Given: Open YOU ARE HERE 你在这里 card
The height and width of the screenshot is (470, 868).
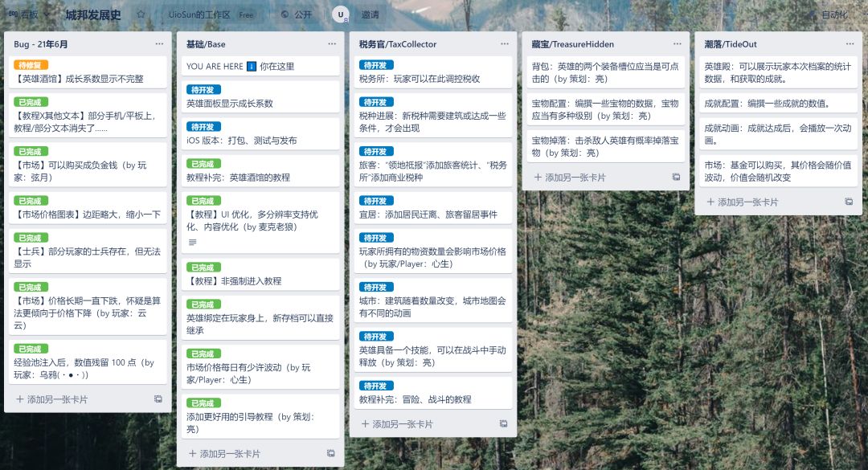Looking at the screenshot, I should pos(260,67).
